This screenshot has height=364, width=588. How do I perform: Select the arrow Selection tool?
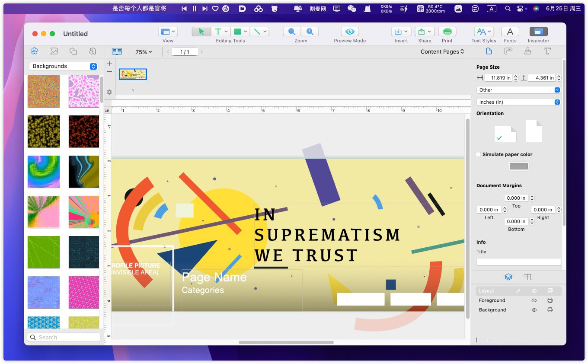pos(201,32)
